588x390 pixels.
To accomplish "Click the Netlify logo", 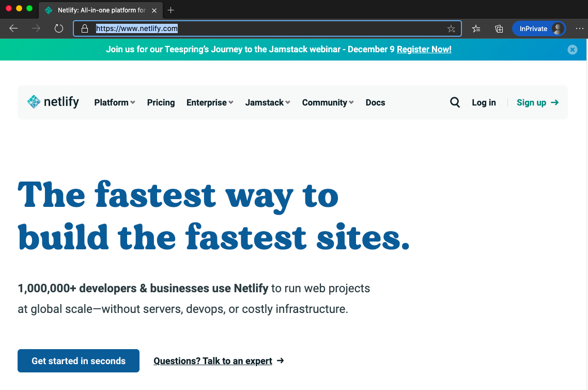I will (53, 102).
